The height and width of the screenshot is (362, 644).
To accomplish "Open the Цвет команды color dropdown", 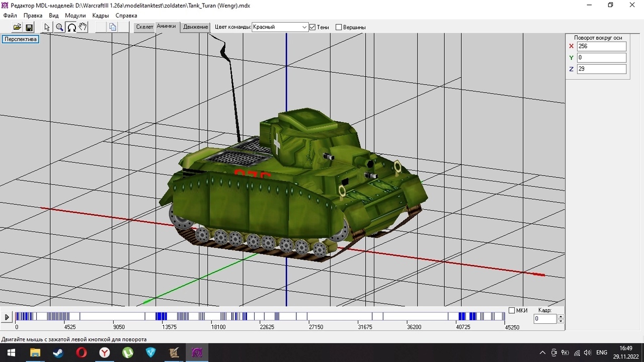I will point(280,27).
